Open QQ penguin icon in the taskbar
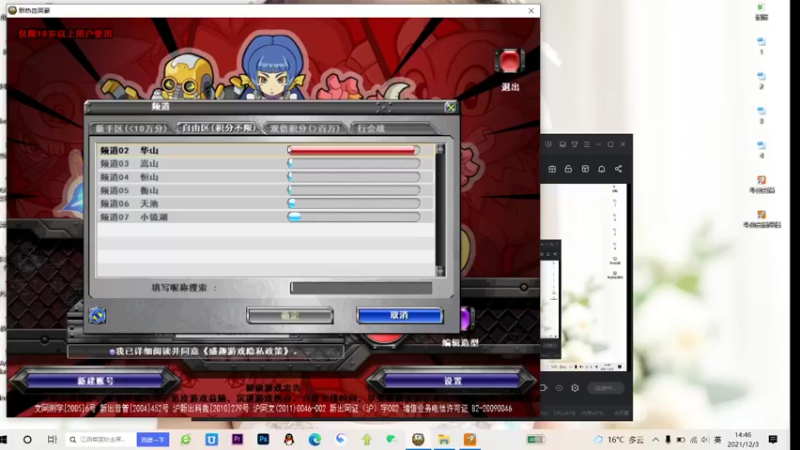Image resolution: width=800 pixels, height=450 pixels. [x=289, y=439]
